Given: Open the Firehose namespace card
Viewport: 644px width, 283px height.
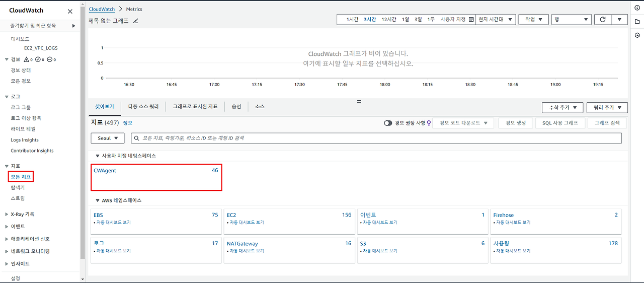Looking at the screenshot, I should point(556,222).
